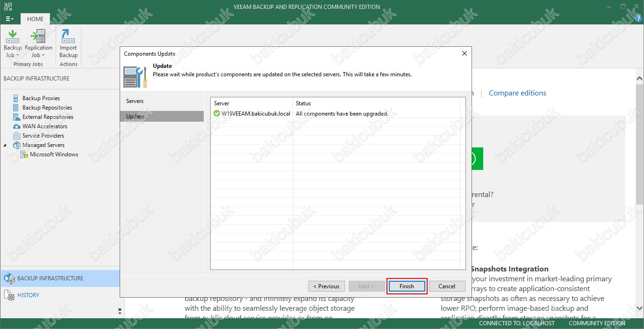The image size is (644, 329).
Task: Click the Backup Job dropdown arrow
Action: (17, 56)
